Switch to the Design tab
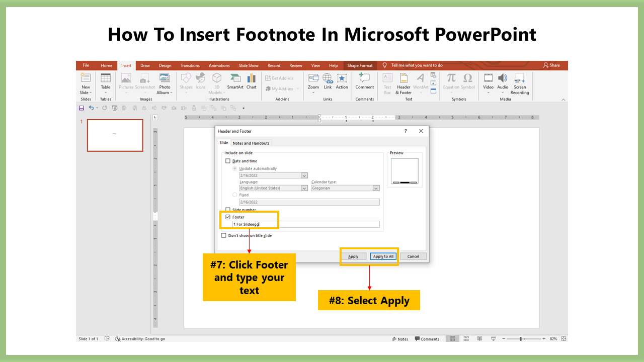 point(165,65)
